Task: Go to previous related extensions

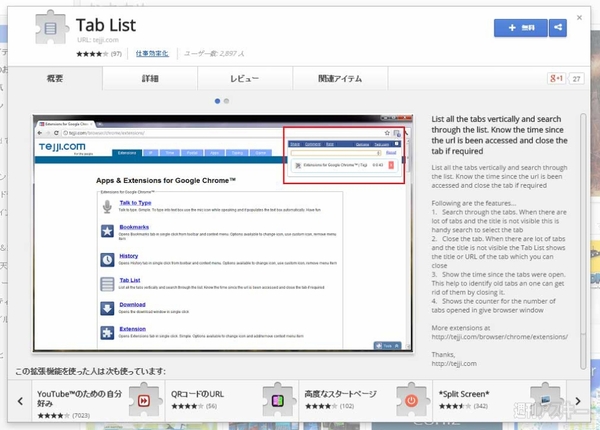Action: (20, 401)
